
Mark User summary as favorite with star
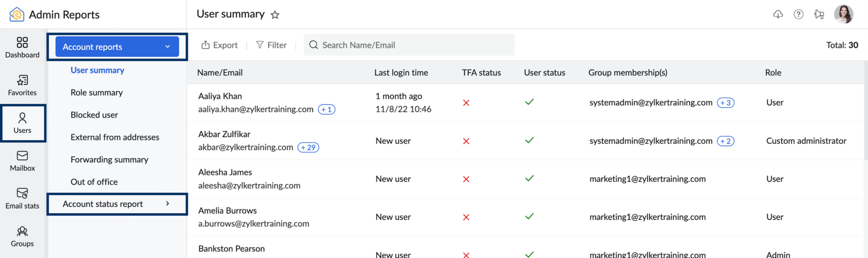[x=275, y=14]
